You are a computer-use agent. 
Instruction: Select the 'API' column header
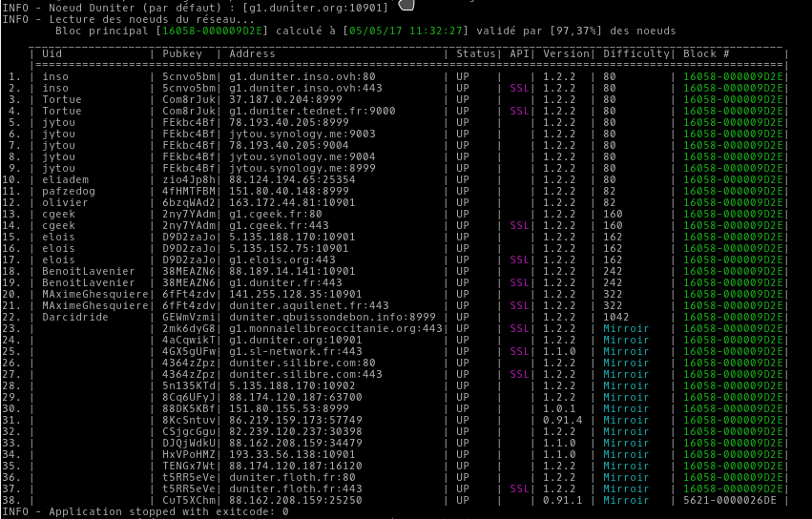tap(519, 53)
